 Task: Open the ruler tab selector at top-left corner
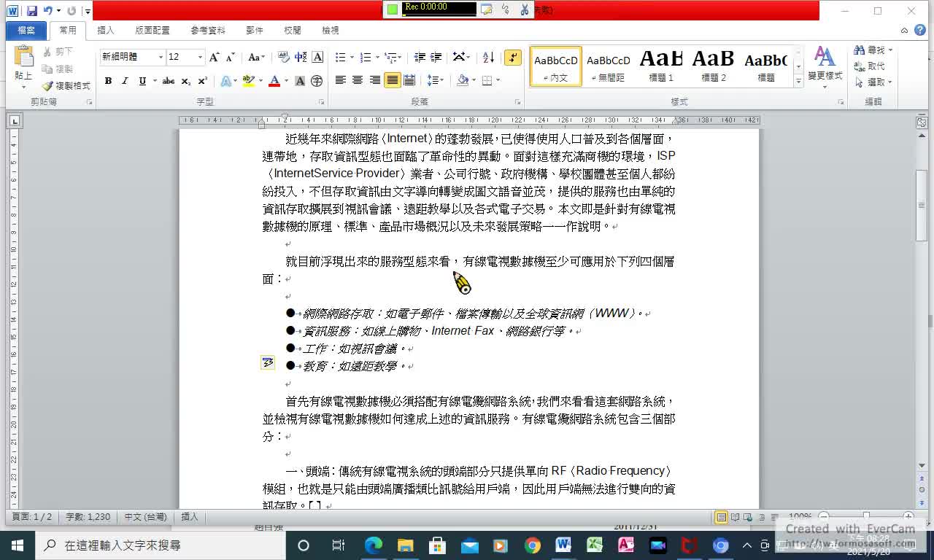(x=14, y=120)
